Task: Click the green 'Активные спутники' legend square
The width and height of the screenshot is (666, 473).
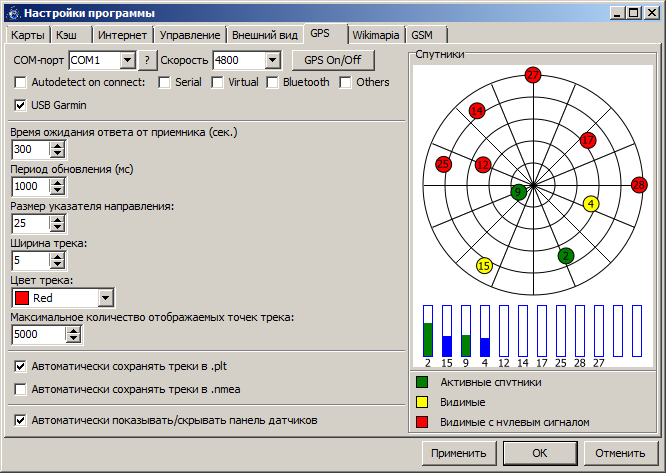Action: tap(424, 381)
